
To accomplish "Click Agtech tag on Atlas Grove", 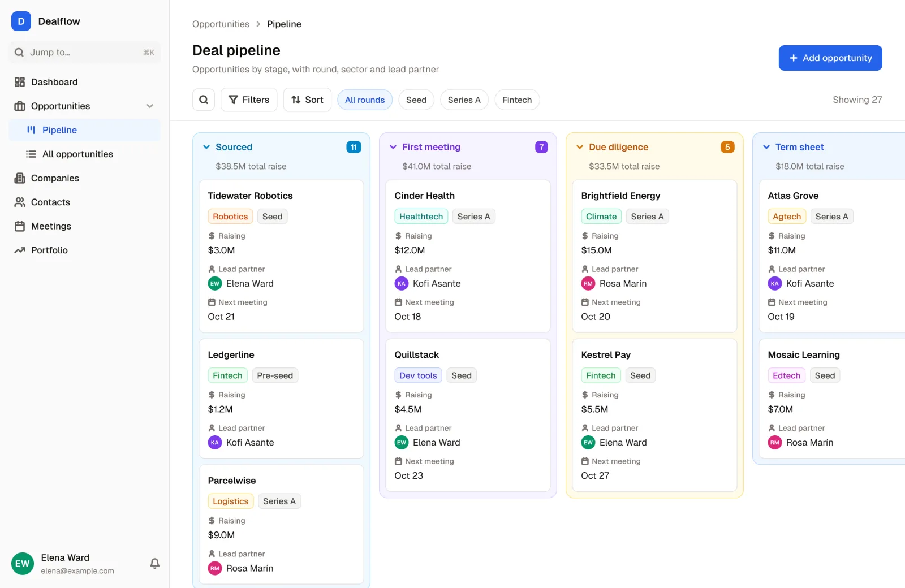I will [787, 217].
